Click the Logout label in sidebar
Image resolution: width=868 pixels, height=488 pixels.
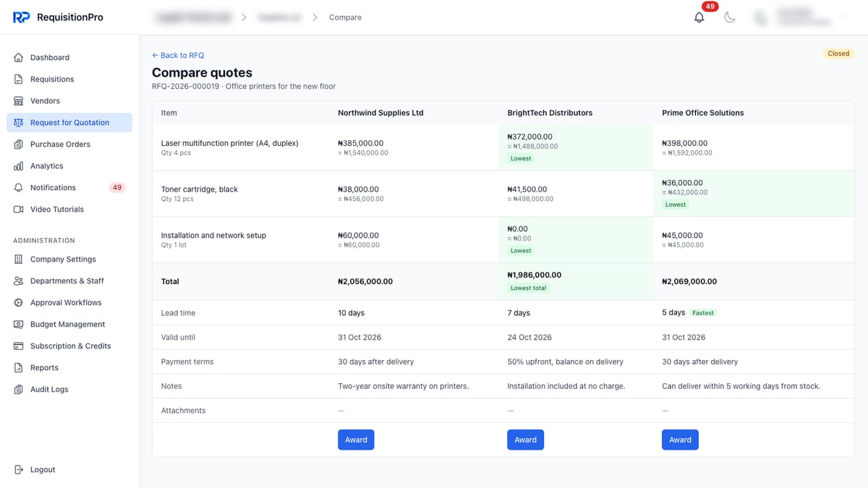coord(43,469)
